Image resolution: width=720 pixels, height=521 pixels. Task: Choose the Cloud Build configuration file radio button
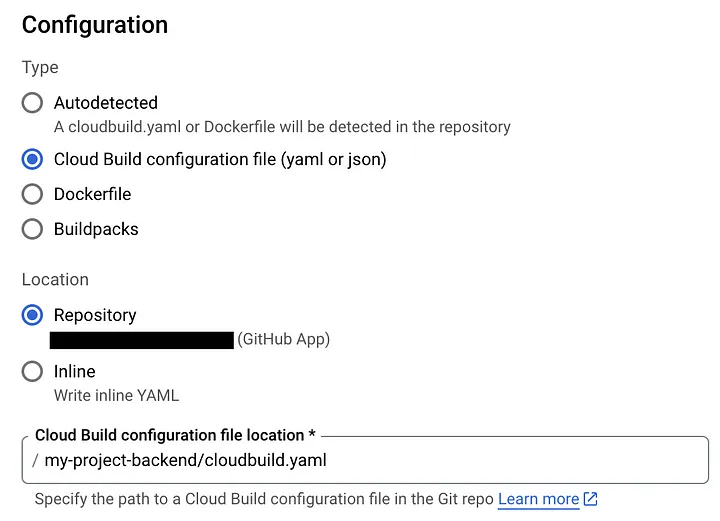(x=32, y=159)
